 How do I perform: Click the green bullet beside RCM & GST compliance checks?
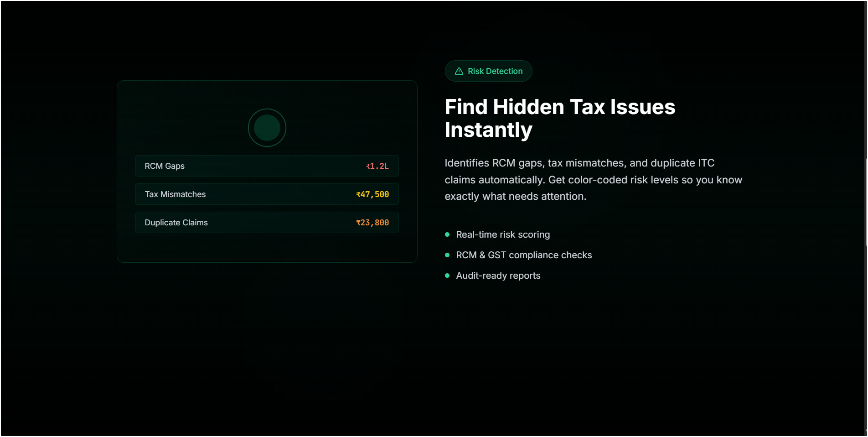tap(446, 255)
